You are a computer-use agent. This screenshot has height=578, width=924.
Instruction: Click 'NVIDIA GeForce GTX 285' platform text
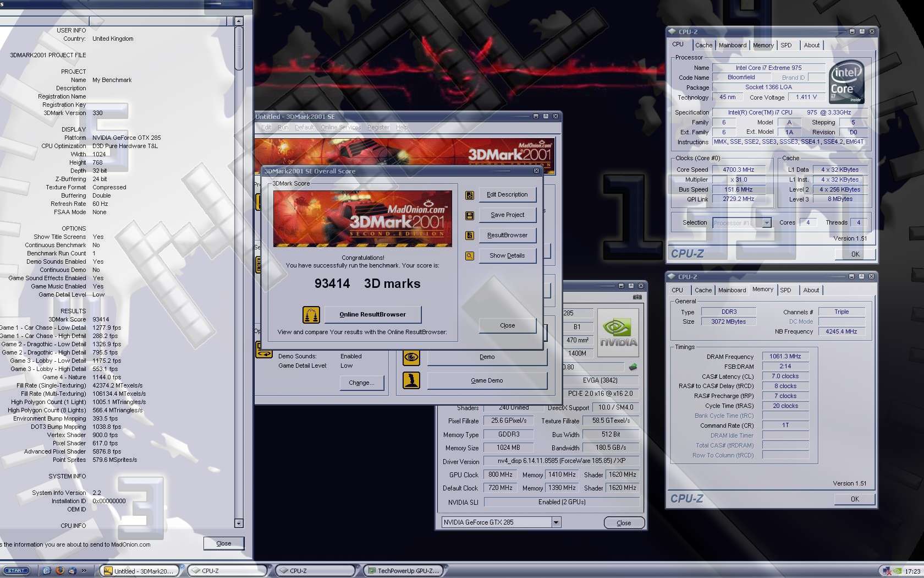click(127, 138)
